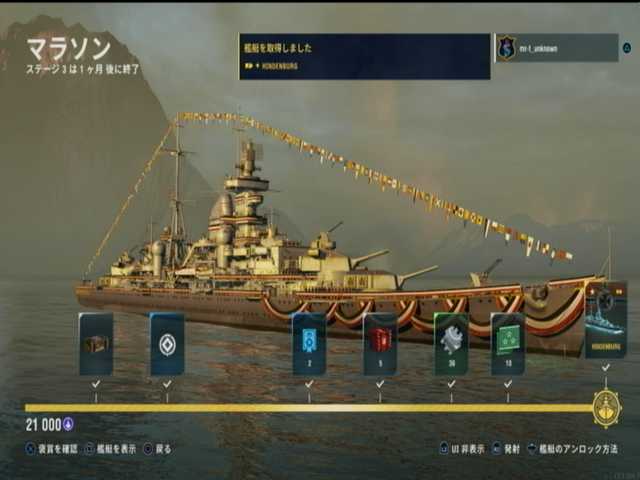This screenshot has width=640, height=480.
Task: Click the gold marathon progress bar
Action: tap(309, 408)
